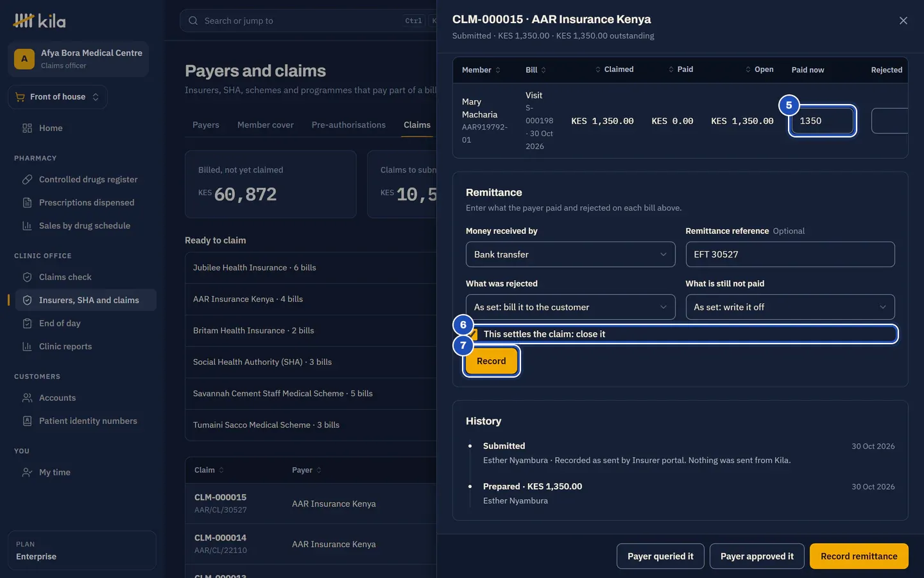Click the Kila logo icon
The height and width of the screenshot is (578, 924).
point(24,21)
